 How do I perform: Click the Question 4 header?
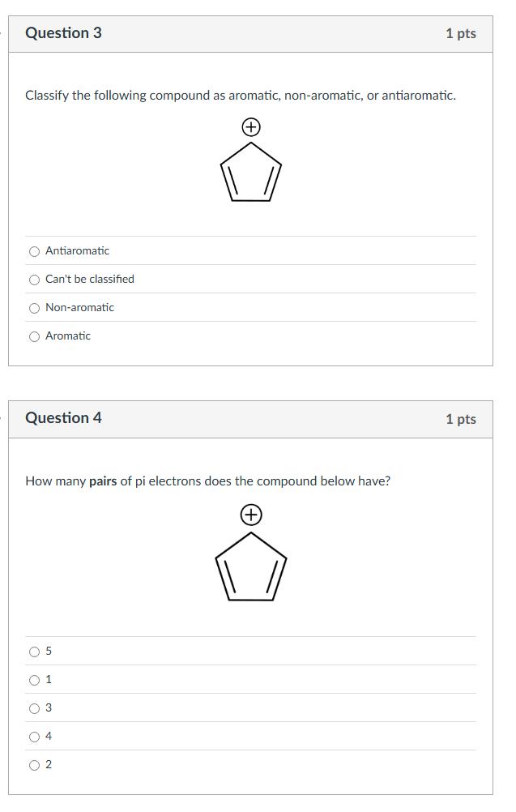[x=63, y=418]
